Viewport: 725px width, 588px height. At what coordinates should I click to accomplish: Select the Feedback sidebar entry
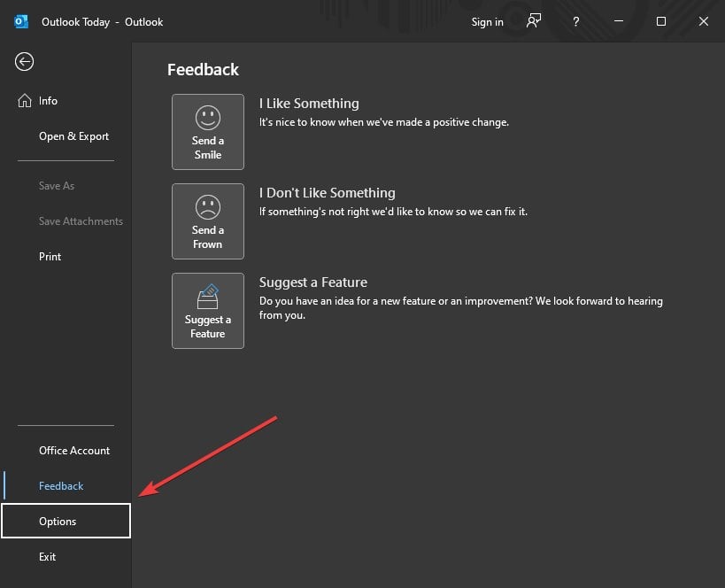(61, 485)
